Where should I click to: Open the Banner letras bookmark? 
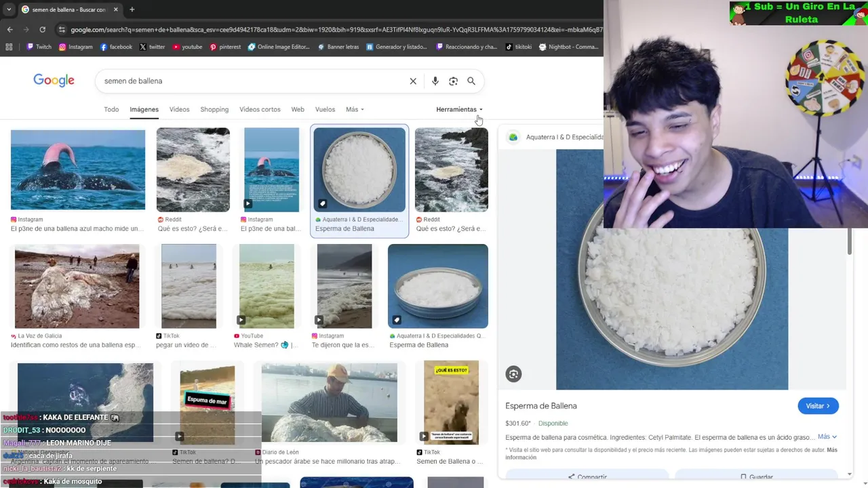point(338,47)
